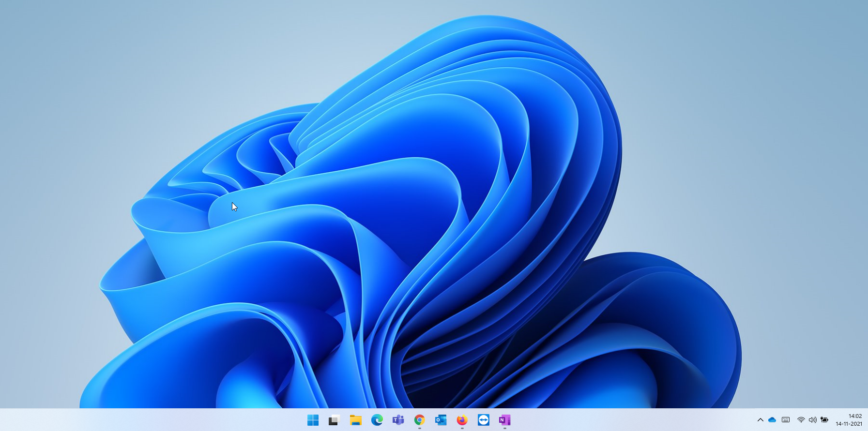Launch File Explorer from the taskbar

pyautogui.click(x=356, y=420)
